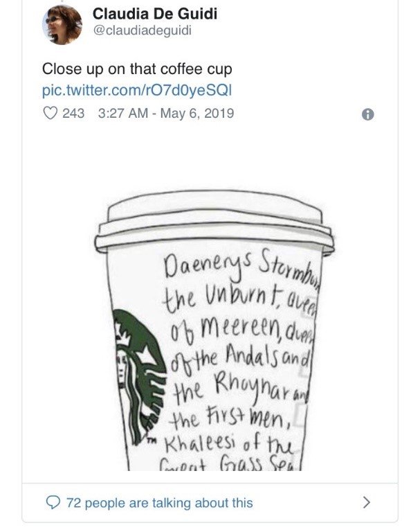Open the pic.twitter.com/rO7d0yeSQI link

[137, 91]
